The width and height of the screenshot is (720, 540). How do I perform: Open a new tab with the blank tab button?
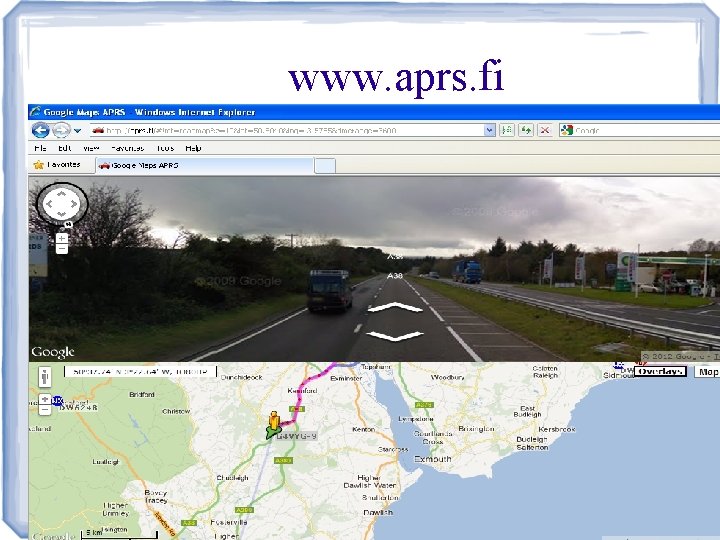(x=325, y=166)
